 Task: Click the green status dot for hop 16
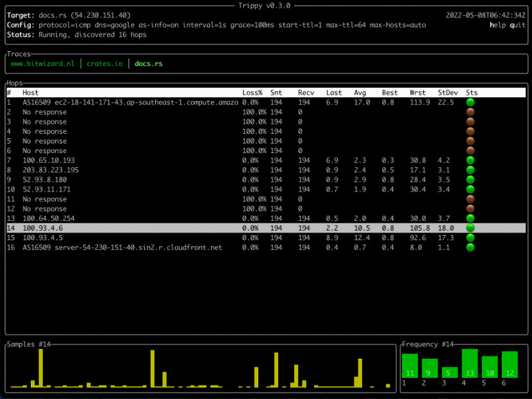(470, 247)
